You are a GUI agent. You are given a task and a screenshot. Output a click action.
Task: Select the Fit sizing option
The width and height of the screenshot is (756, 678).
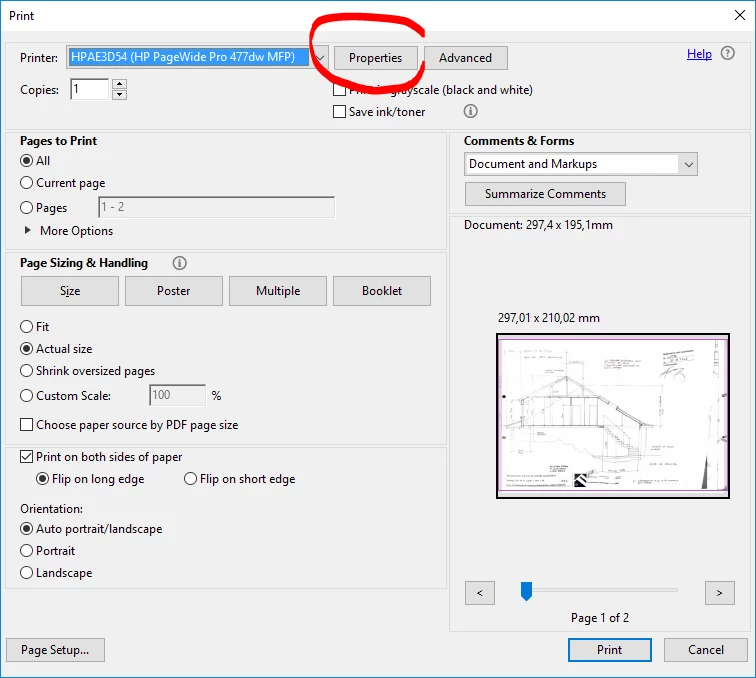pos(27,326)
